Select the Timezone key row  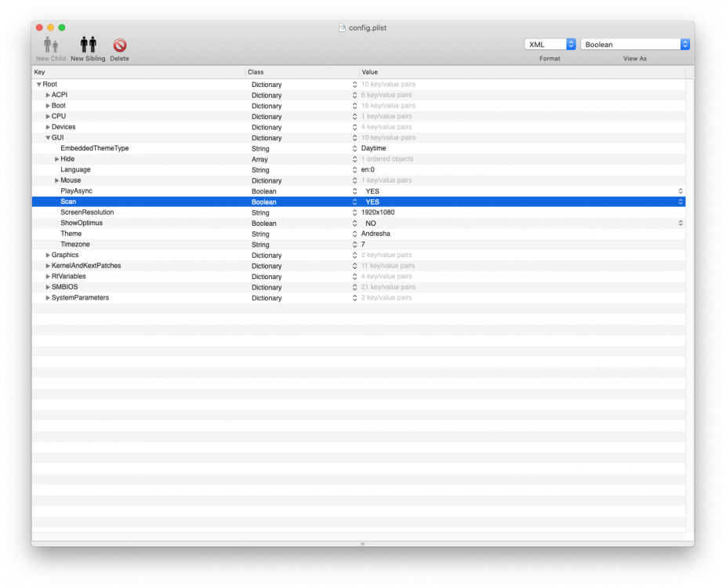[x=75, y=244]
